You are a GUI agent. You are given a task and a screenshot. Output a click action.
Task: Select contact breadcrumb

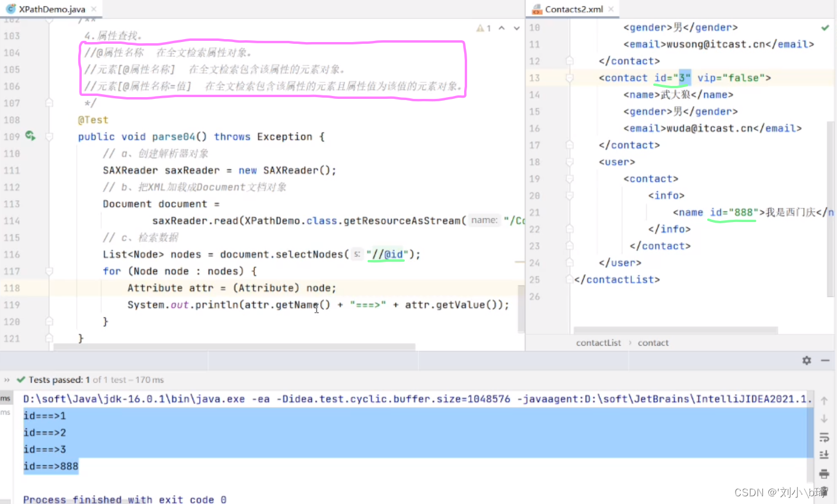pyautogui.click(x=653, y=343)
